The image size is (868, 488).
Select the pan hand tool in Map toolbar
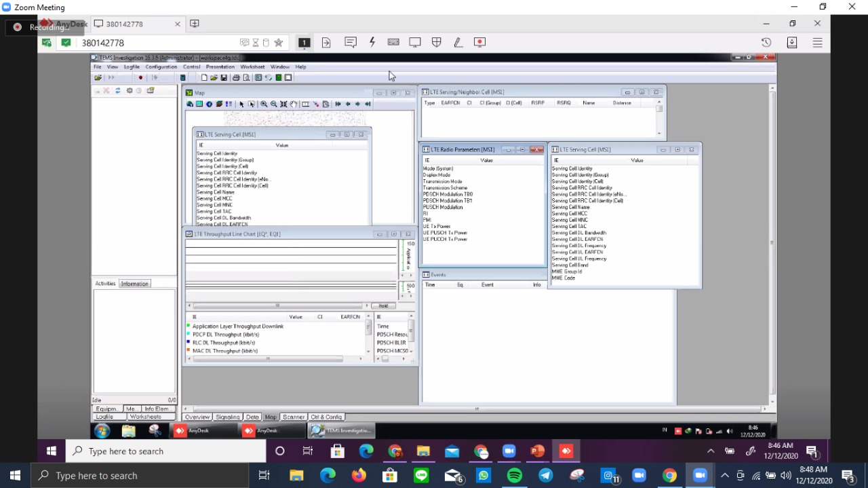click(x=294, y=104)
